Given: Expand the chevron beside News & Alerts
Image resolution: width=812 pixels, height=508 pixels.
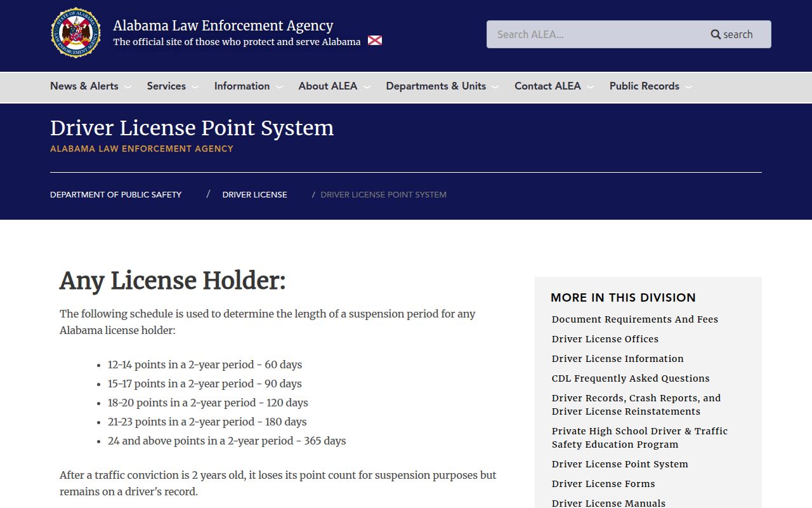Looking at the screenshot, I should pos(128,87).
